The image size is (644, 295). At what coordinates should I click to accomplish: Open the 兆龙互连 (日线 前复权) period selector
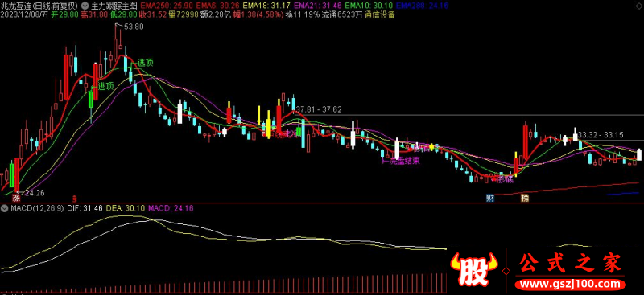click(39, 6)
